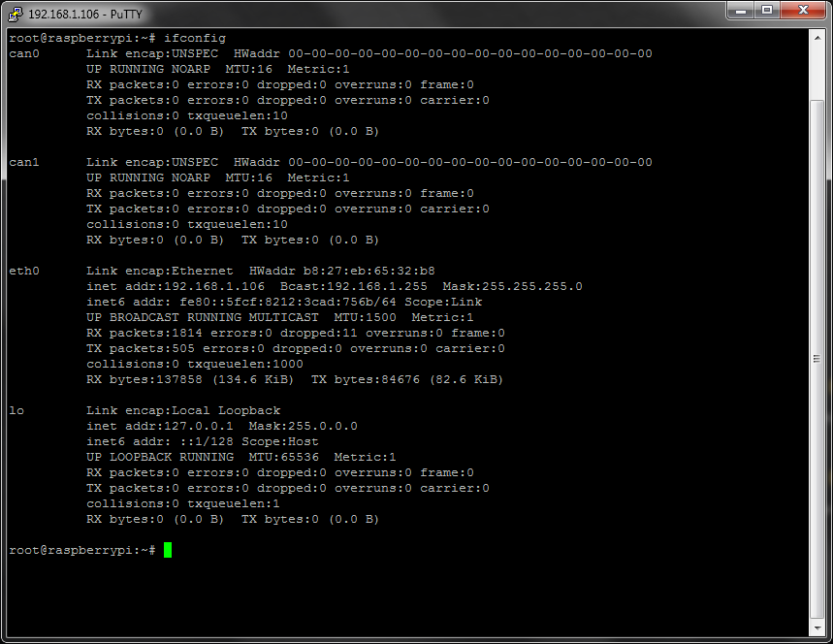Click the bottom root@raspberrypi prompt
833x644 pixels.
click(x=81, y=551)
